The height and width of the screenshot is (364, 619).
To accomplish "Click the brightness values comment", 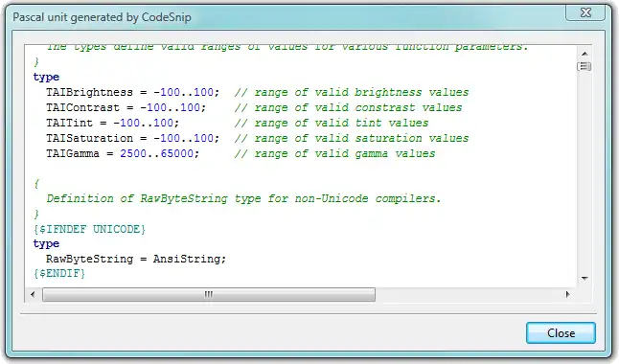I will [x=352, y=92].
